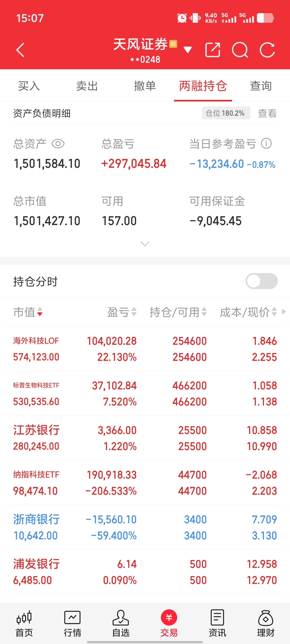Refresh holdings with the reload icon
The height and width of the screenshot is (644, 290).
267,50
